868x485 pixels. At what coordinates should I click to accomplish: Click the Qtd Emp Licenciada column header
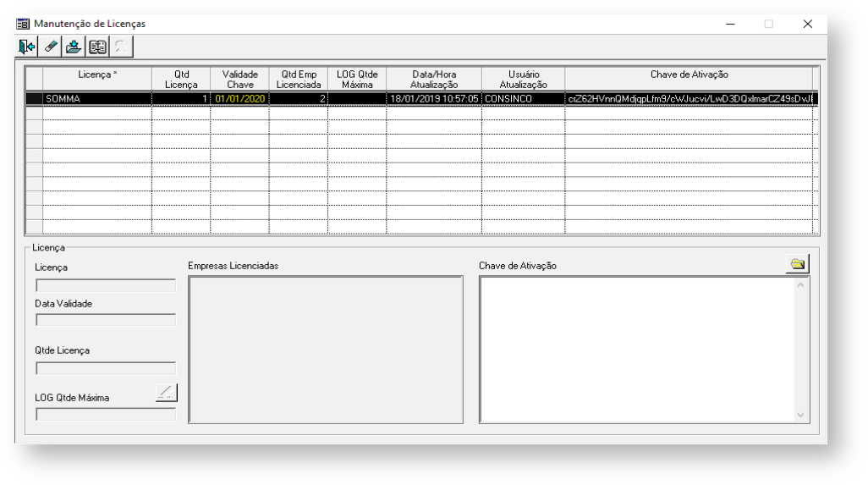(x=299, y=80)
